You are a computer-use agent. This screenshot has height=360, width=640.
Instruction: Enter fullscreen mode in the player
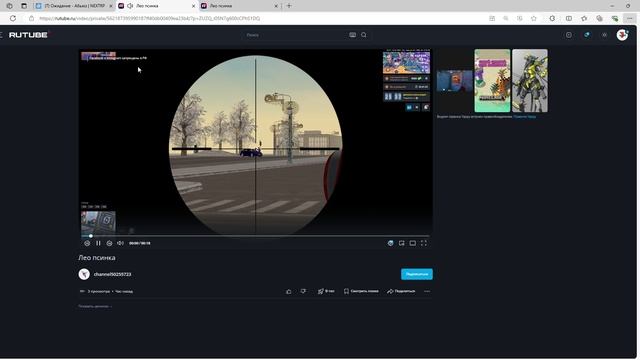click(424, 243)
